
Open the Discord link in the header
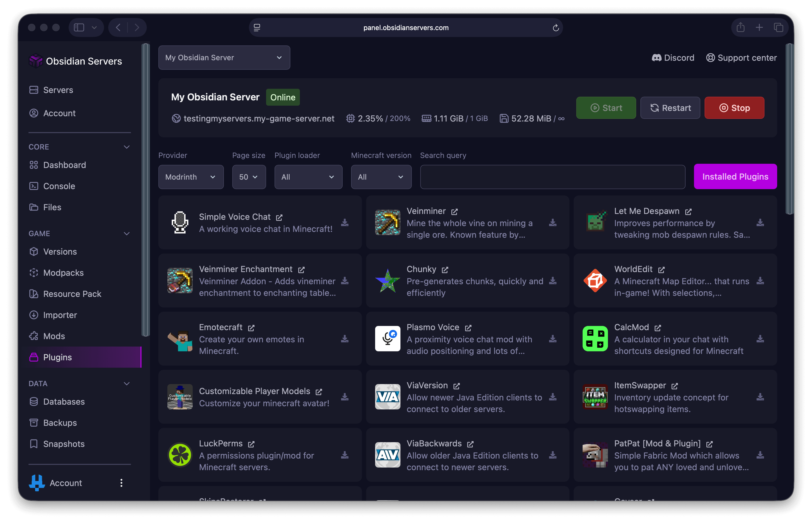[x=673, y=58]
